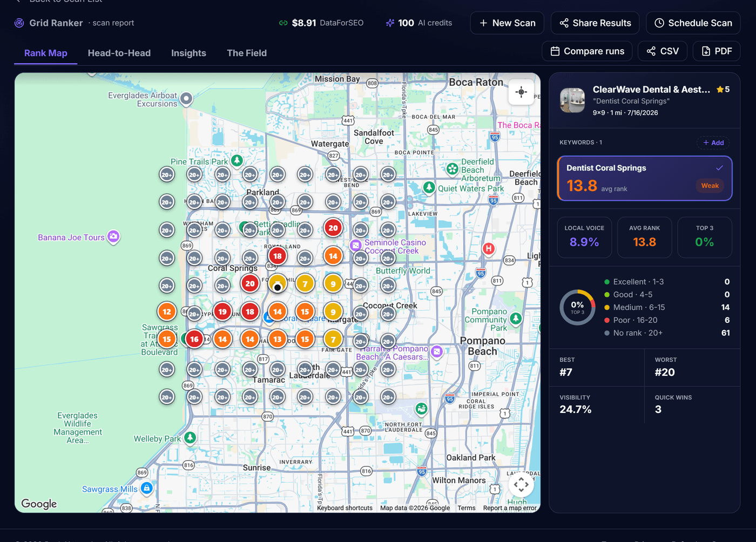Switch to the Rank Map tab
The width and height of the screenshot is (756, 542).
[x=46, y=53]
